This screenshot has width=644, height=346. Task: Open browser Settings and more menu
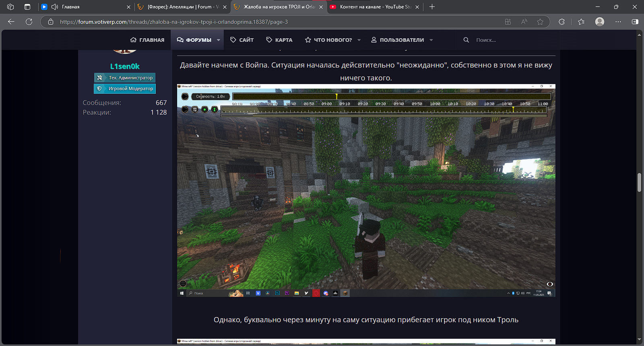click(x=618, y=22)
